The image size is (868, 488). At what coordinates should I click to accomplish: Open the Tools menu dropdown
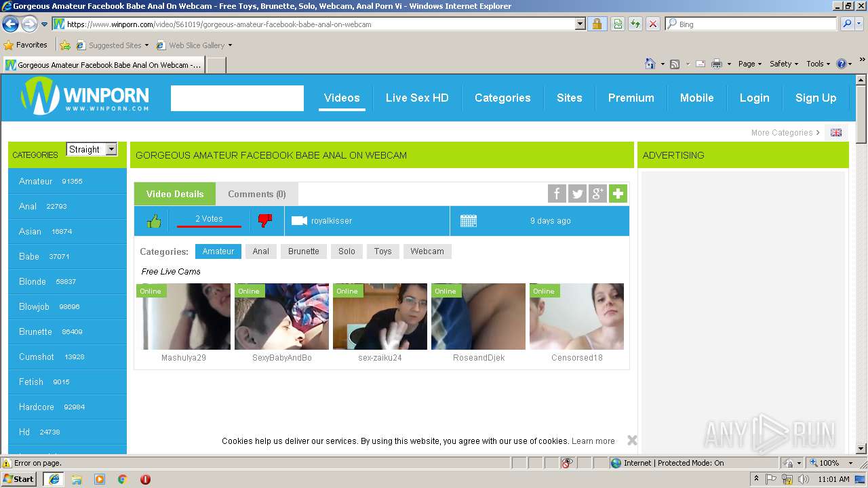coord(818,64)
